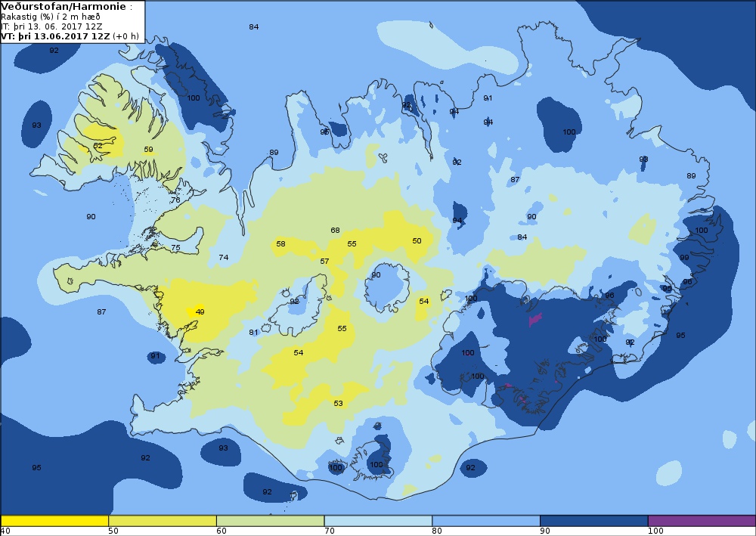Click the dark blue 90–100 legend swatch
Viewport: 756px width, 536px height.
pyautogui.click(x=594, y=521)
